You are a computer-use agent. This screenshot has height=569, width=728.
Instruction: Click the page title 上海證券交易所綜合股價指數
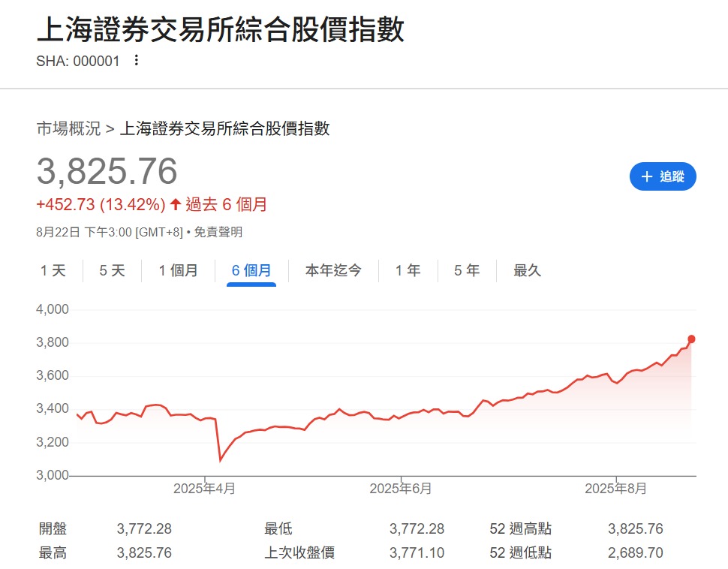pos(221,29)
